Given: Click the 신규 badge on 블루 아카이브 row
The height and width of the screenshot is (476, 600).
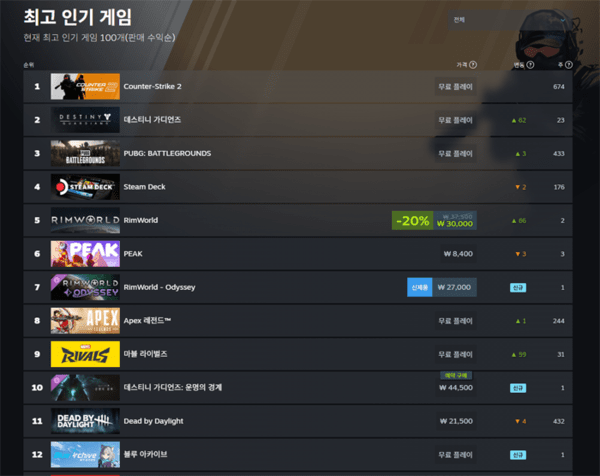Looking at the screenshot, I should [x=518, y=455].
